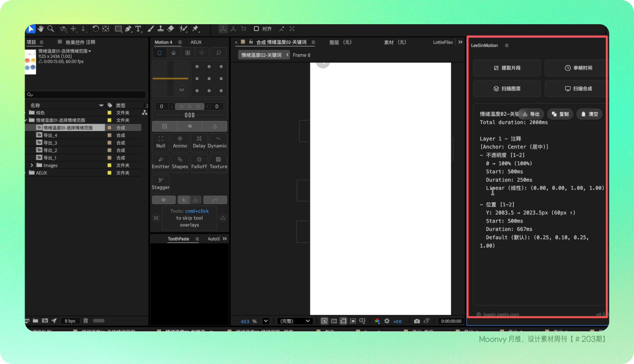
Task: Toggle the transparency grid in the viewer
Action: click(x=334, y=321)
